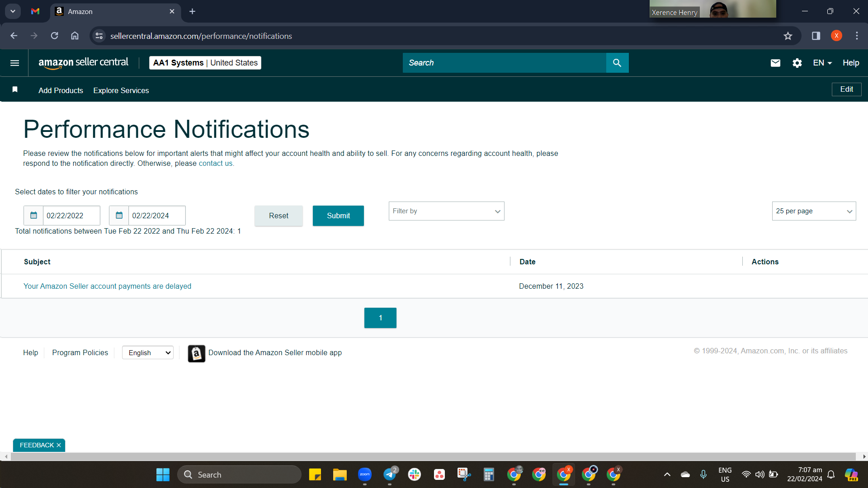Image resolution: width=868 pixels, height=488 pixels.
Task: Click the Edit favorites button
Action: (846, 89)
